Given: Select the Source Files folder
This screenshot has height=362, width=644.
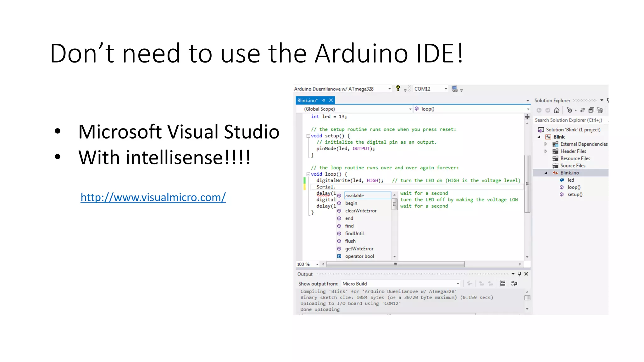Looking at the screenshot, I should [573, 166].
